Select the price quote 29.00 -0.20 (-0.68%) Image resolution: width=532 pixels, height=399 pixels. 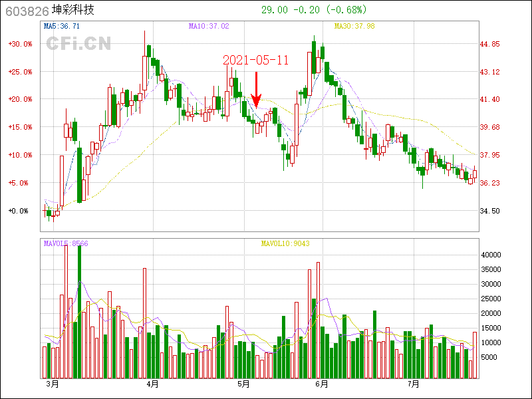point(314,10)
